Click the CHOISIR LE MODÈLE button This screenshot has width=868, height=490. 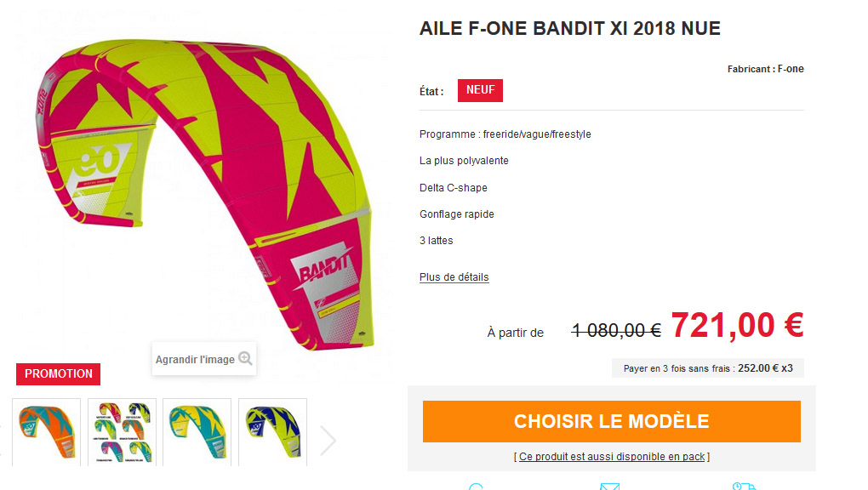coord(612,421)
